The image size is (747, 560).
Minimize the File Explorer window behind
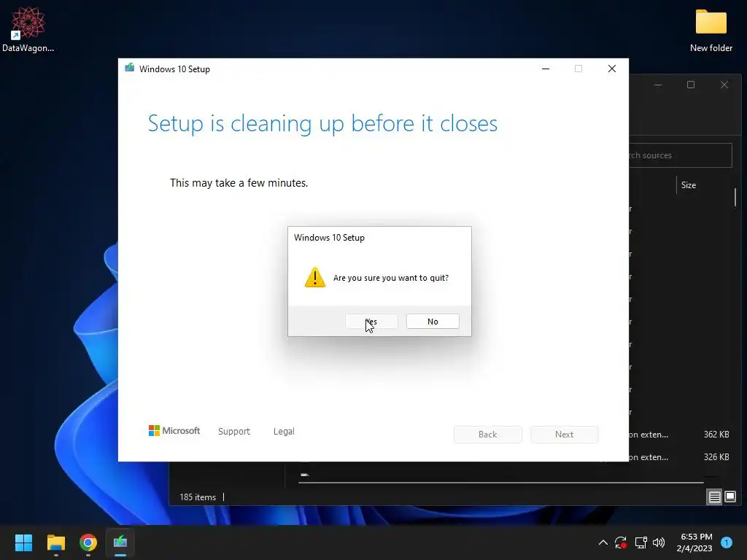[658, 85]
